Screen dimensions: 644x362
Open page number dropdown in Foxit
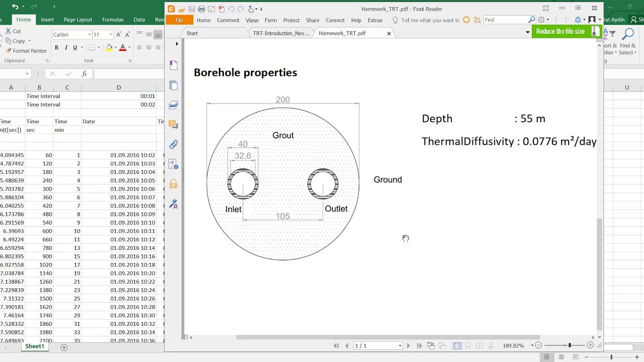tap(400, 345)
